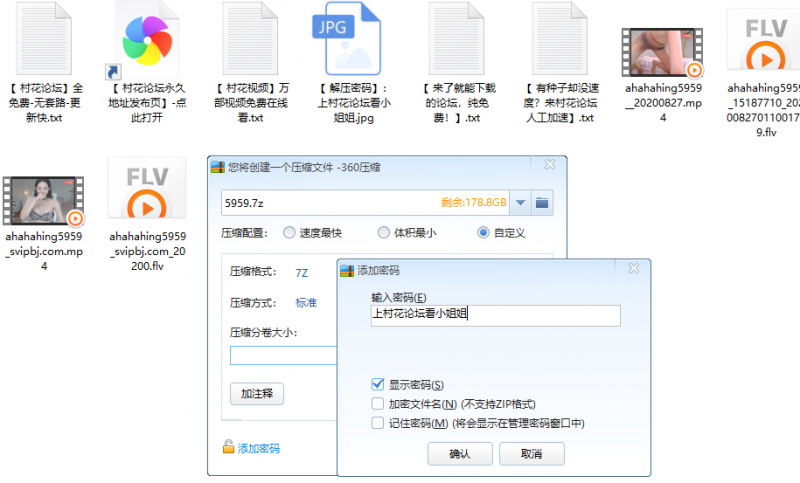
Task: Check the 记住密码 option
Action: [x=377, y=423]
